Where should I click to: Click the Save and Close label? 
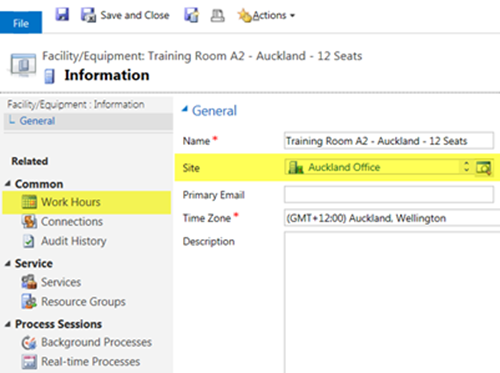tap(135, 15)
